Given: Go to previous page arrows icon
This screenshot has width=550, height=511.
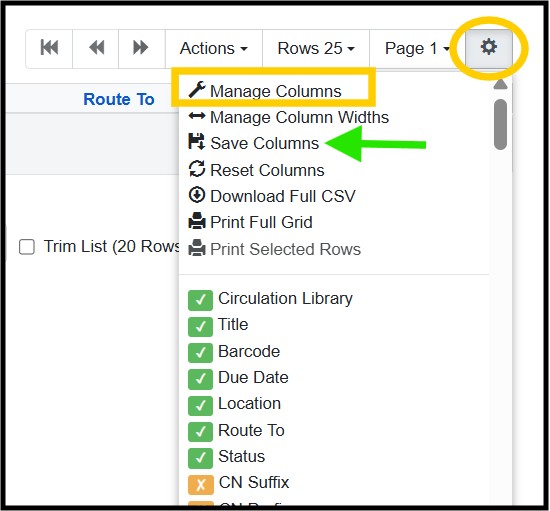Looking at the screenshot, I should [96, 48].
